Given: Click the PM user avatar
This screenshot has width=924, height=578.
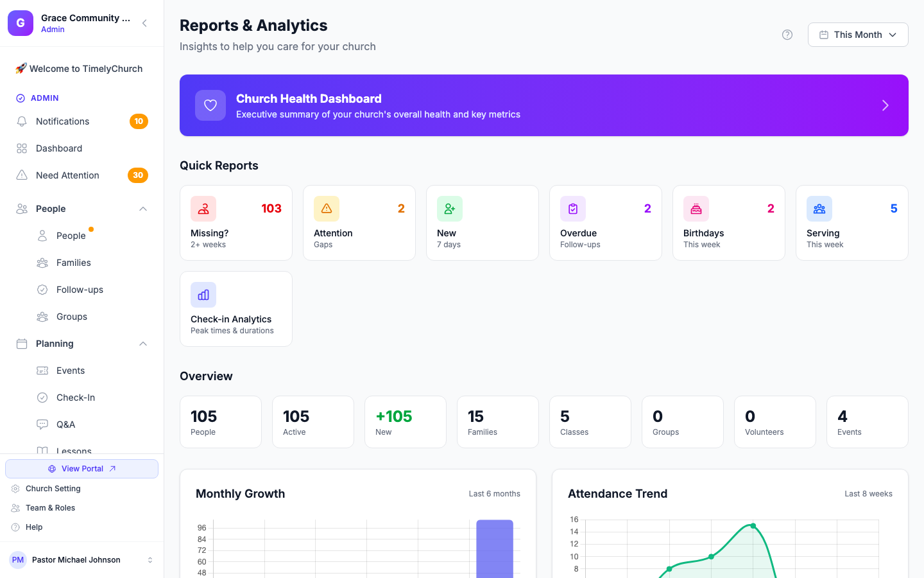Looking at the screenshot, I should (18, 560).
